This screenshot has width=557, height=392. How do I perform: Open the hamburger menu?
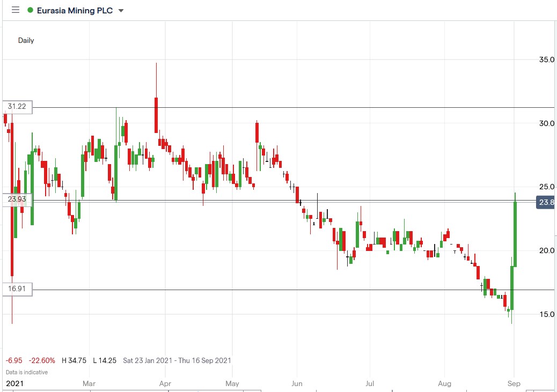[15, 10]
